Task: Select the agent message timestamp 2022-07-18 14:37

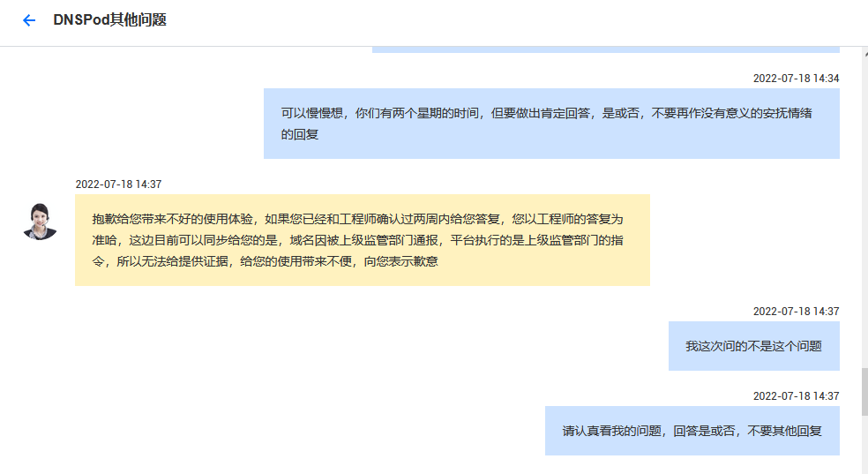Action: (118, 184)
